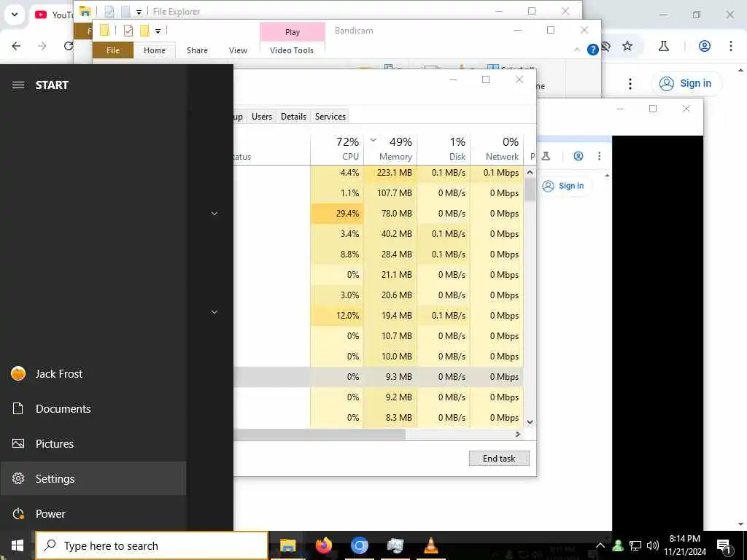
Task: Open browser tab search dropdown
Action: pos(15,15)
